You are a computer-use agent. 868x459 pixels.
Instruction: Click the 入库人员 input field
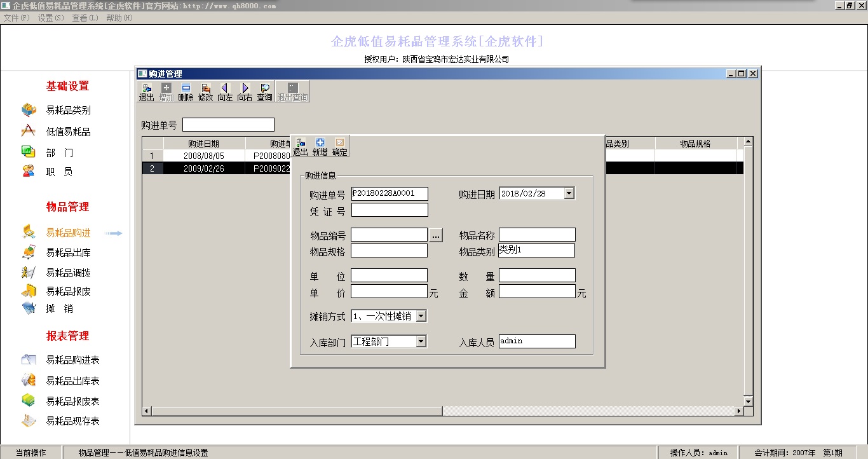pyautogui.click(x=537, y=341)
